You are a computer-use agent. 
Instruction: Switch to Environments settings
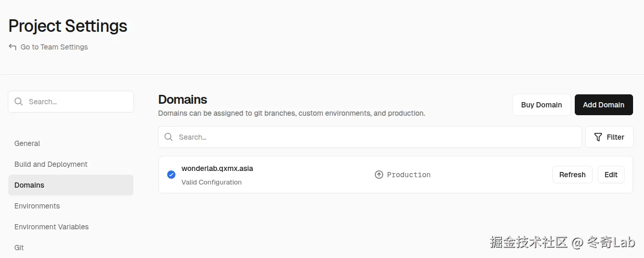(37, 206)
